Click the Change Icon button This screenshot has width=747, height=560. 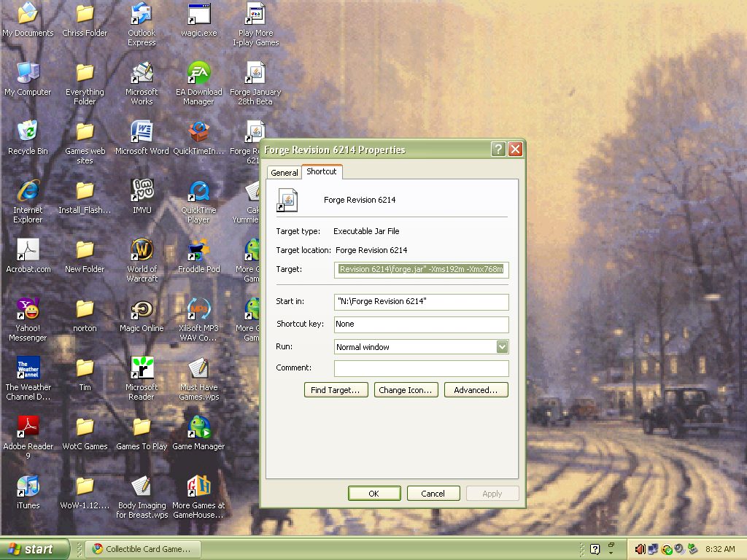coord(406,390)
